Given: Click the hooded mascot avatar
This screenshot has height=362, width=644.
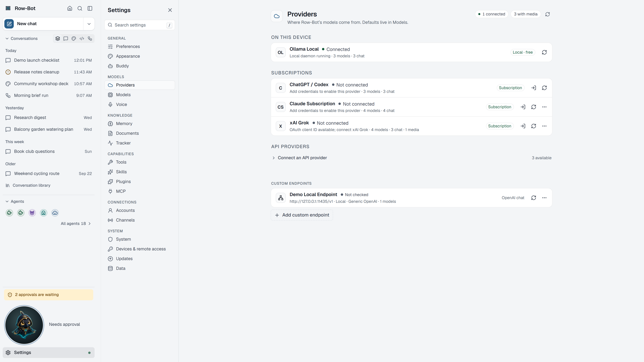Looking at the screenshot, I should pos(24,325).
